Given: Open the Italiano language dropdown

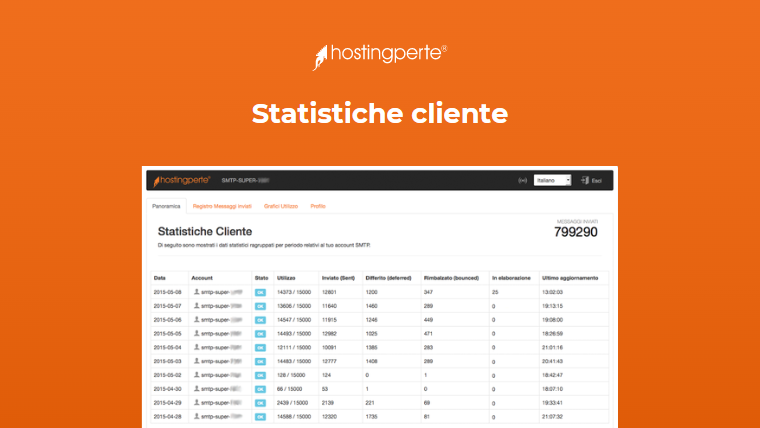Looking at the screenshot, I should [x=552, y=181].
